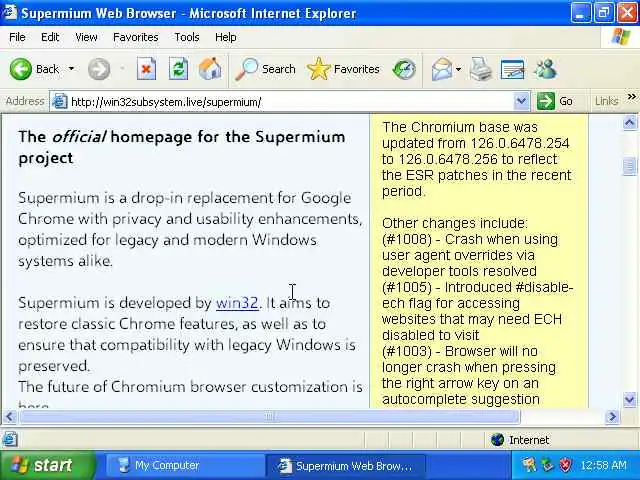This screenshot has height=480, width=640.
Task: Click the horizontal scrollbar thumb
Action: tap(269, 416)
